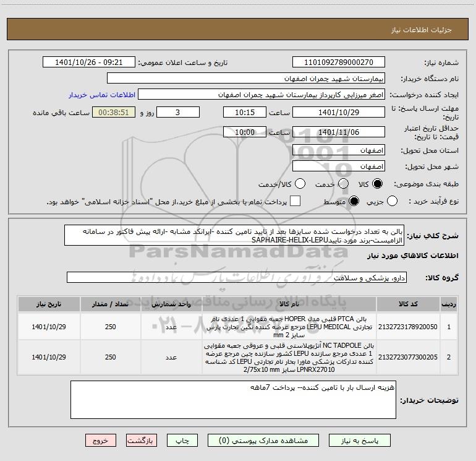Click the شرح کلی نیاز description box
476x461 pixels.
coord(234,236)
